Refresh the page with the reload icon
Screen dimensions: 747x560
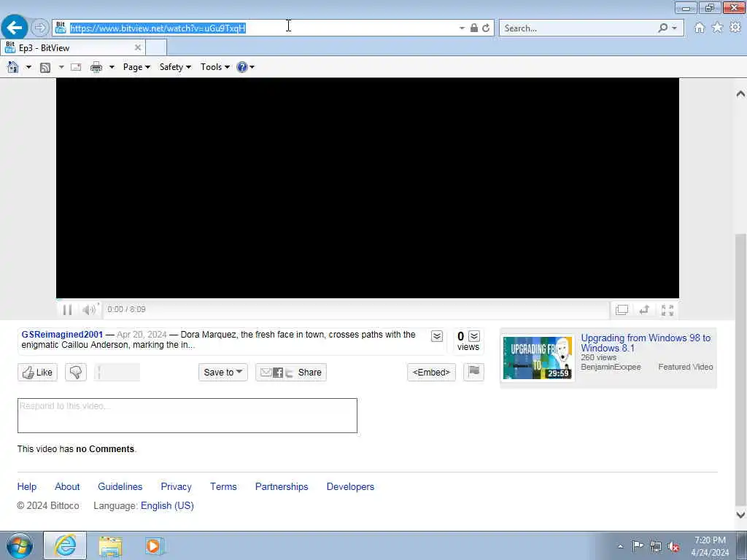(x=486, y=28)
